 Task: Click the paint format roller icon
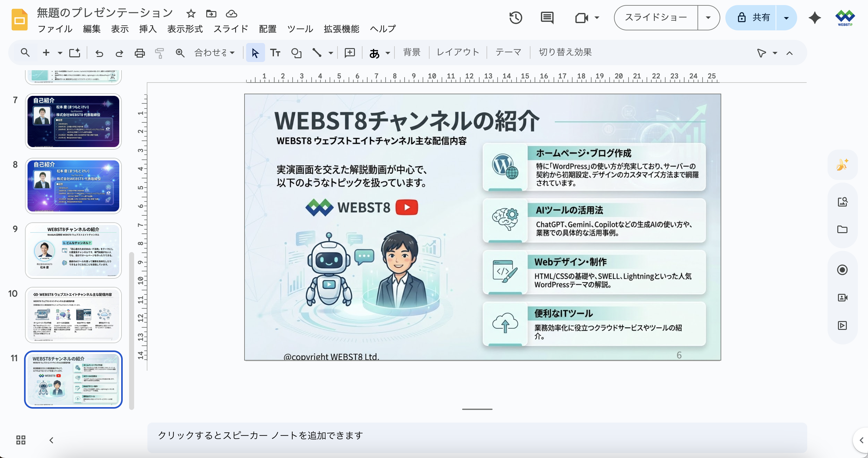click(159, 53)
